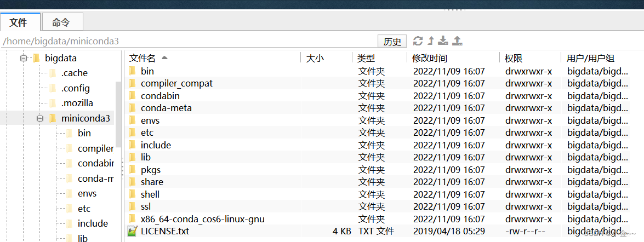
Task: Select the etc folder in file list
Action: pos(147,132)
